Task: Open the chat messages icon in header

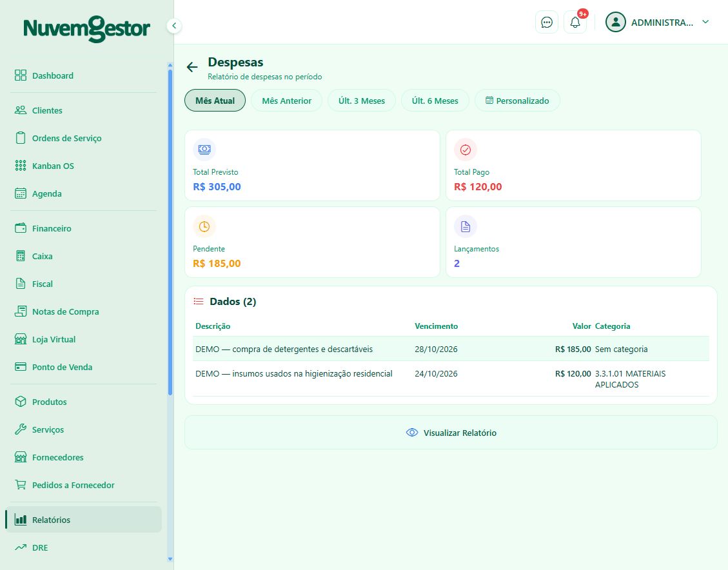Action: point(546,23)
